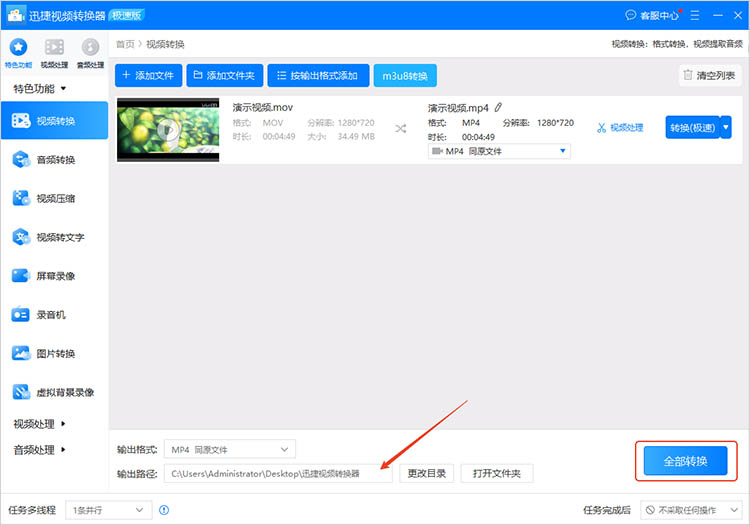Screen dimensions: 750x525
Task: Click the 演示视频.mp4 output file name
Action: tap(458, 108)
